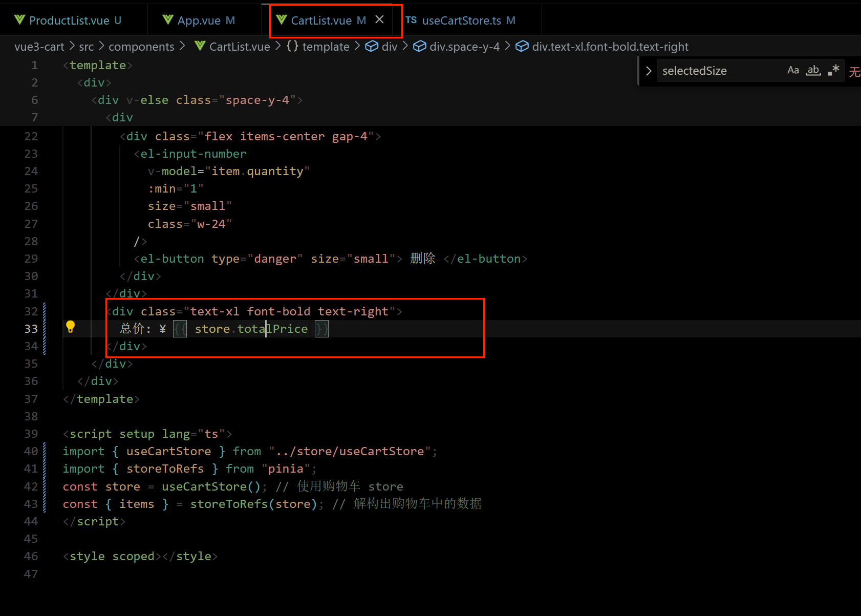Click sticky line with v-else class space-y-4
The image size is (861, 616).
(197, 100)
